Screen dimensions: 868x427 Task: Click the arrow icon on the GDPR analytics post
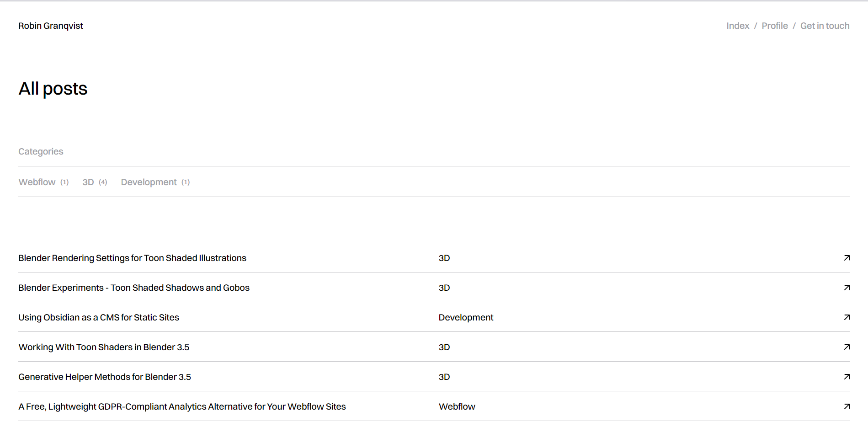click(x=847, y=406)
